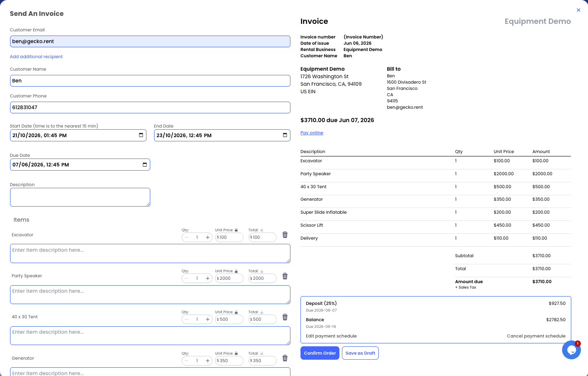Edit the Generator unit price field
This screenshot has width=588, height=376.
point(229,361)
